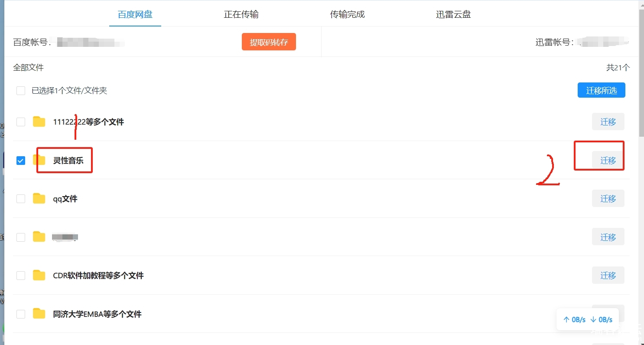Toggle the select-all checkbox
The image size is (644, 345).
point(21,91)
